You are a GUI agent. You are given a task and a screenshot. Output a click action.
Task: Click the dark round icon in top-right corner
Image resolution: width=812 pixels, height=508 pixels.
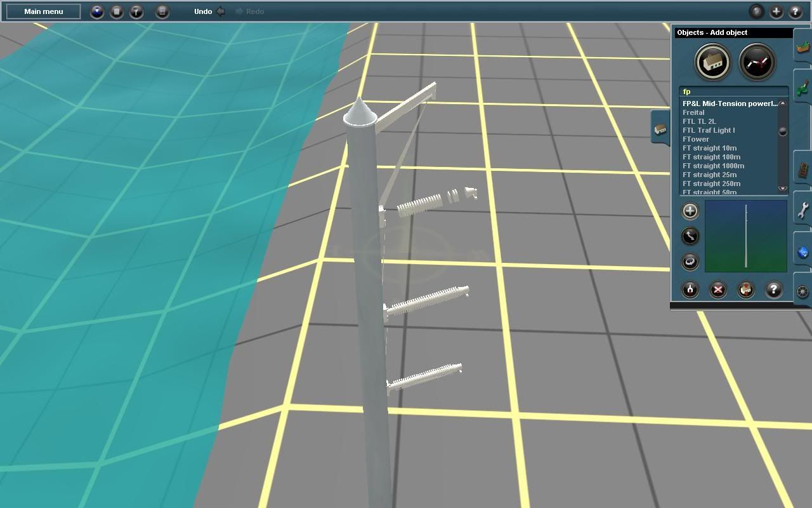tap(756, 11)
